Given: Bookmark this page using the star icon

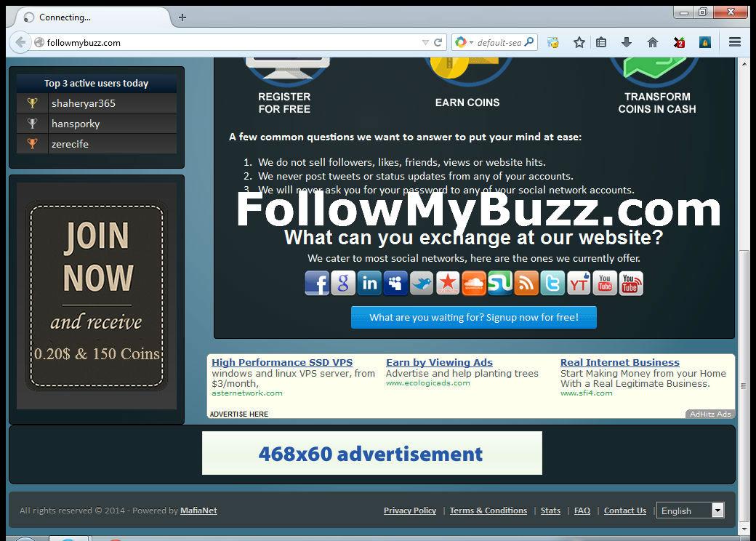Looking at the screenshot, I should coord(579,42).
